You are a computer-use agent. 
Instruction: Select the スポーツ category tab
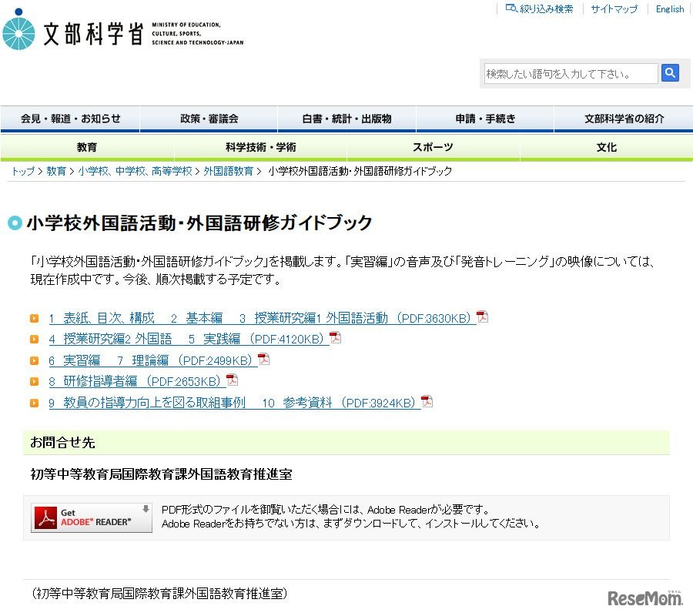pos(433,147)
